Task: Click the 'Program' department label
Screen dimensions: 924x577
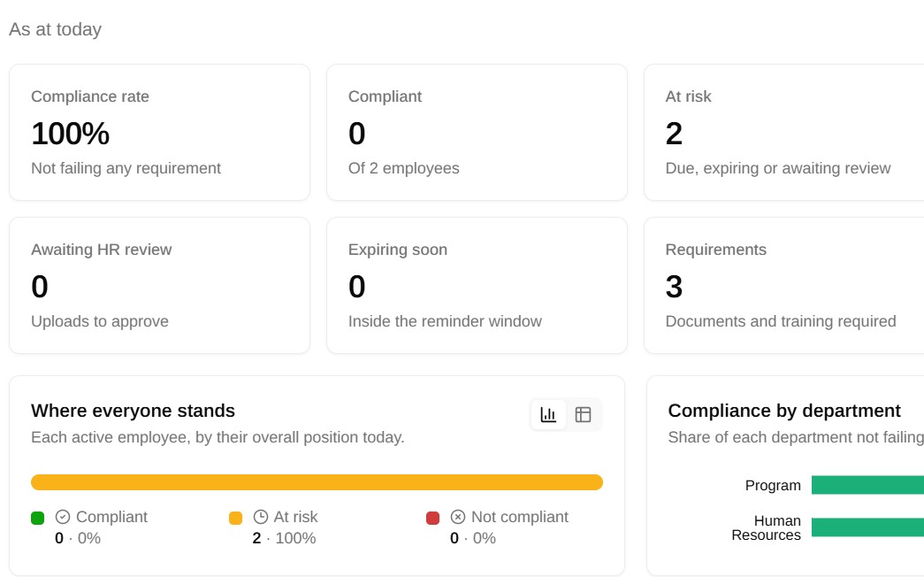Action: 773,485
